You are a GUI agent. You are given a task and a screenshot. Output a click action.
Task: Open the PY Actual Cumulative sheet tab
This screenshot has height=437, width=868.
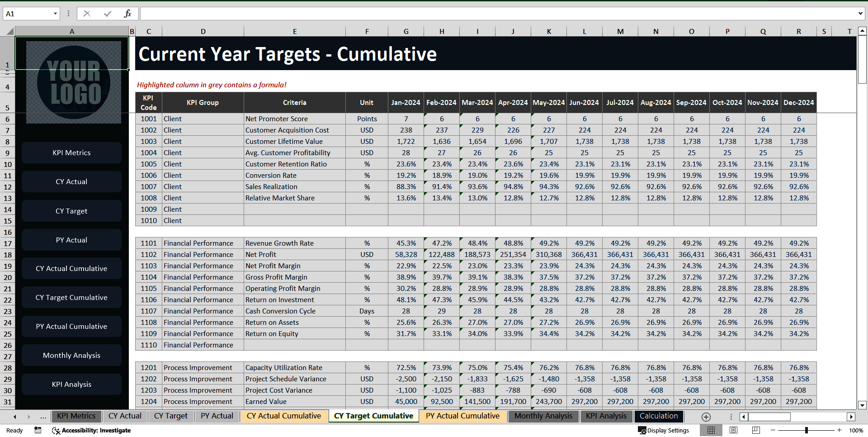pyautogui.click(x=462, y=416)
